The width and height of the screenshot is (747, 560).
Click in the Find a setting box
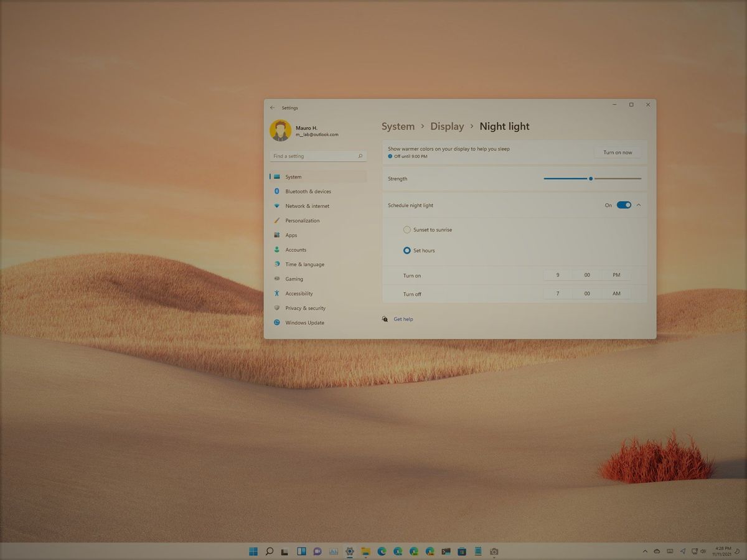tap(318, 156)
